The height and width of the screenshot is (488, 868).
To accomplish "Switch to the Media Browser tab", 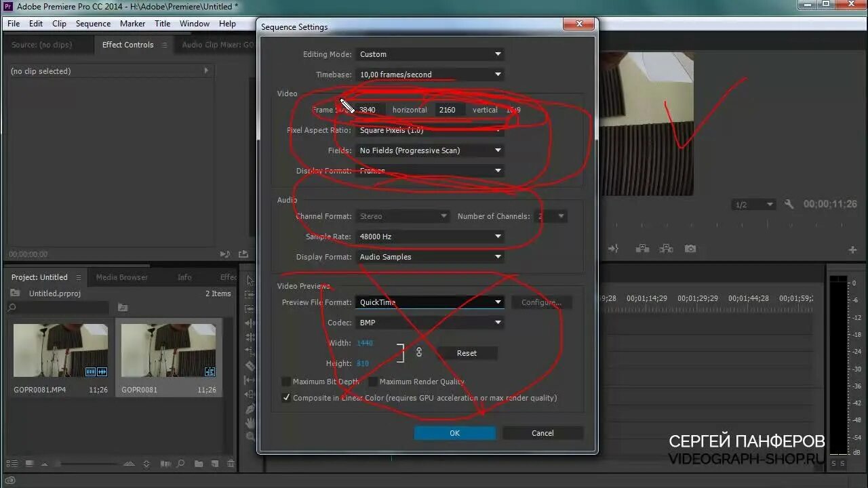I will (x=122, y=277).
